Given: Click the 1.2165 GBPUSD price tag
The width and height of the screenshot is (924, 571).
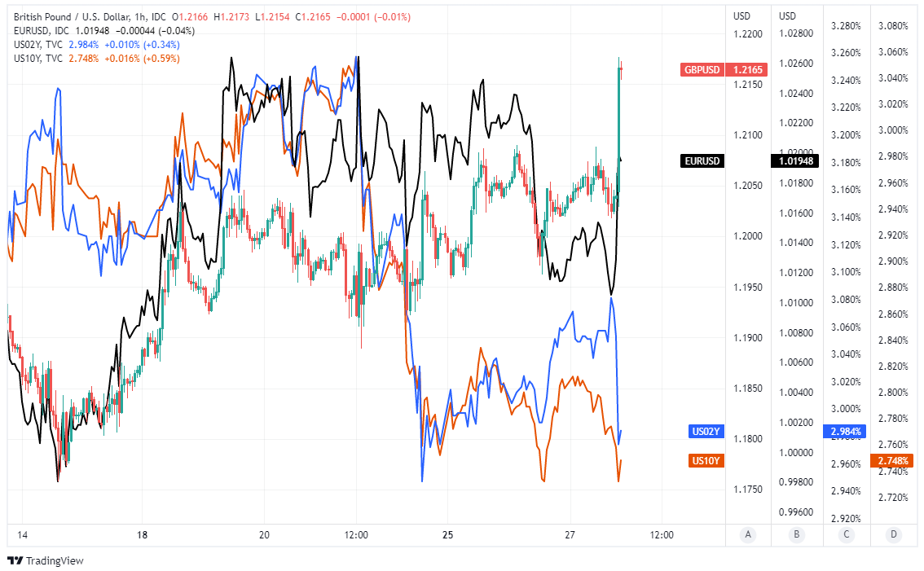Looking at the screenshot, I should [747, 70].
